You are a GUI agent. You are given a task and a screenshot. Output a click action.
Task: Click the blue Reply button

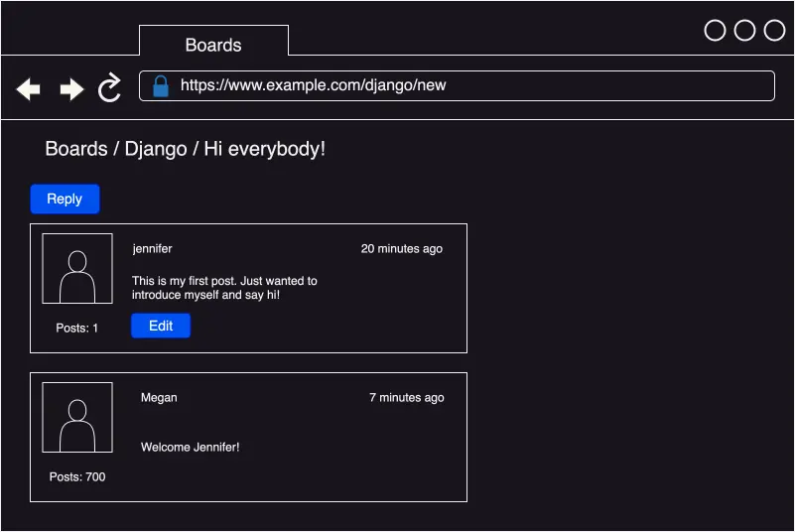[x=65, y=199]
